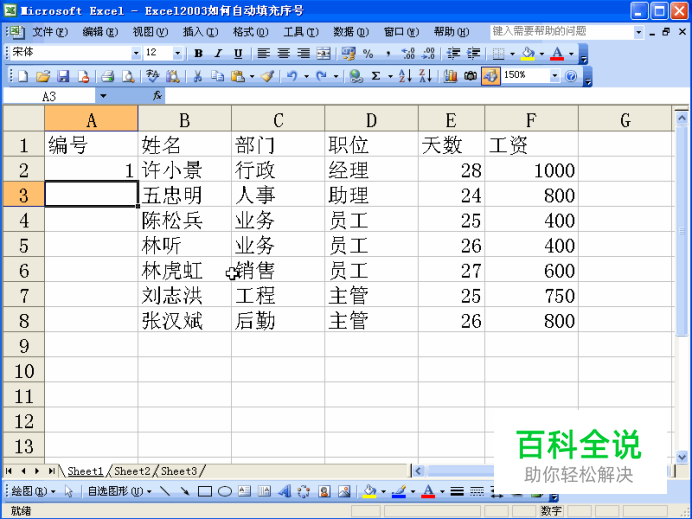Center align text icon
Image resolution: width=692 pixels, height=519 pixels.
click(283, 53)
